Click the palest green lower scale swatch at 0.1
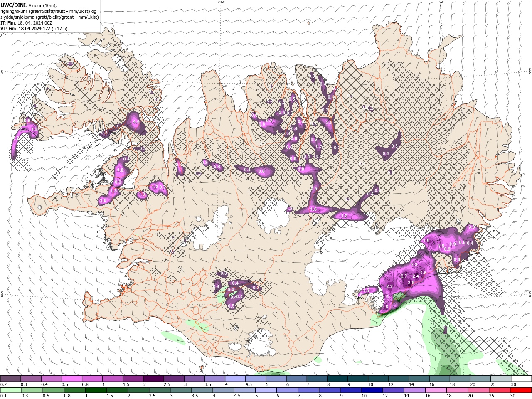 click(11, 390)
